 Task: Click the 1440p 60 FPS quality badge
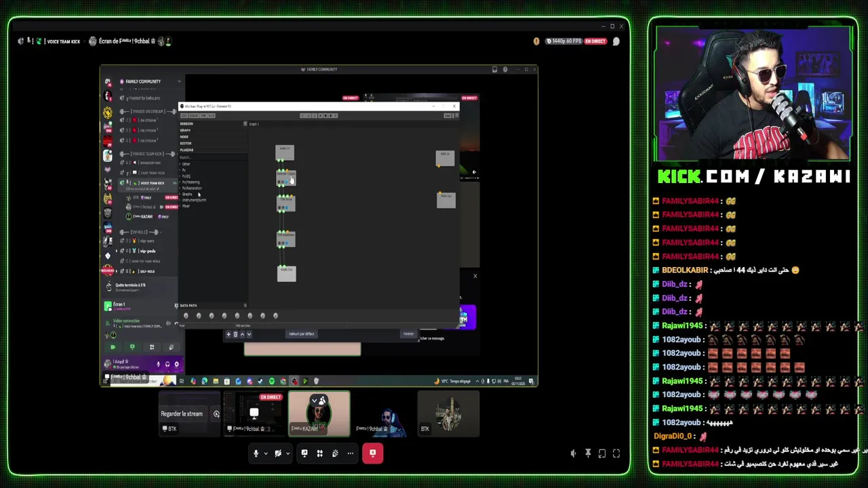[x=564, y=41]
